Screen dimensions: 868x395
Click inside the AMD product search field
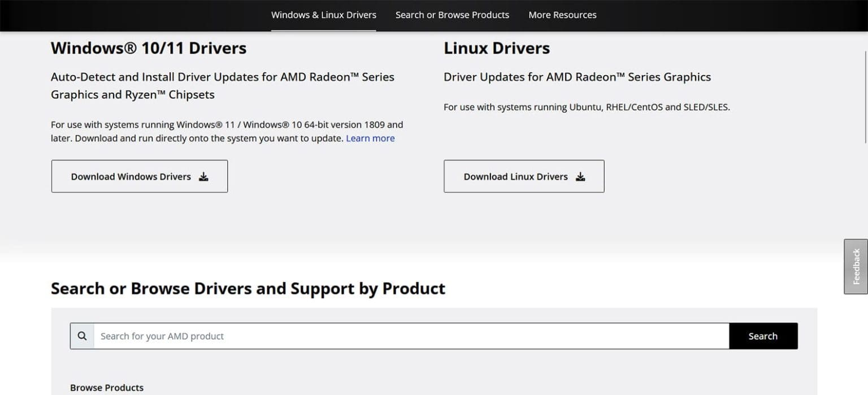tap(396, 336)
